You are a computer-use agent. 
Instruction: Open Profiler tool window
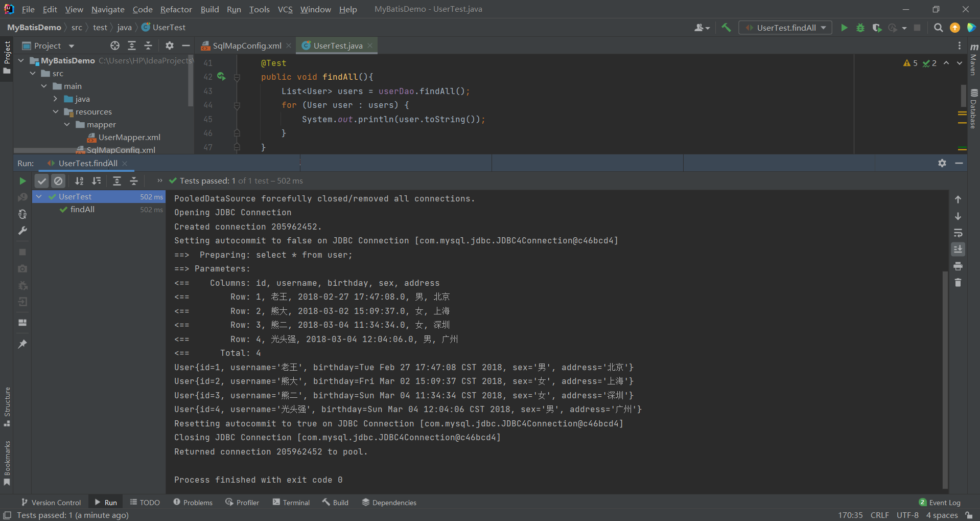[242, 503]
